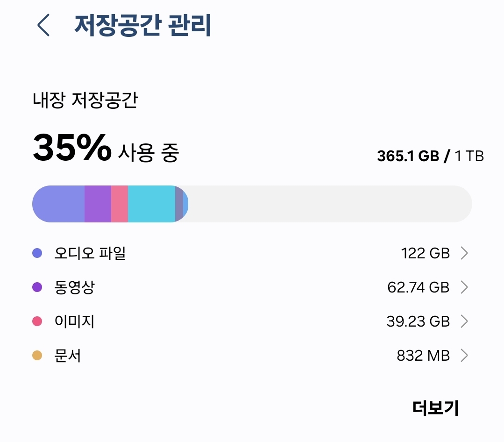Open the 동영상 category
The height and width of the screenshot is (442, 504).
[x=75, y=287]
